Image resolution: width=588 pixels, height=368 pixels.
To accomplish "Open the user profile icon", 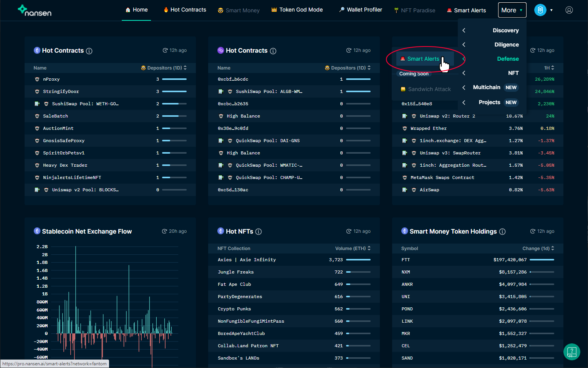I will 569,10.
